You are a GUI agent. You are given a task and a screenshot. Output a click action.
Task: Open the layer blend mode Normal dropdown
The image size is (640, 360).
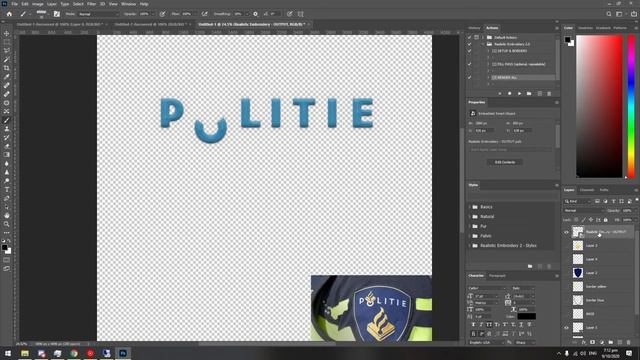click(x=584, y=211)
